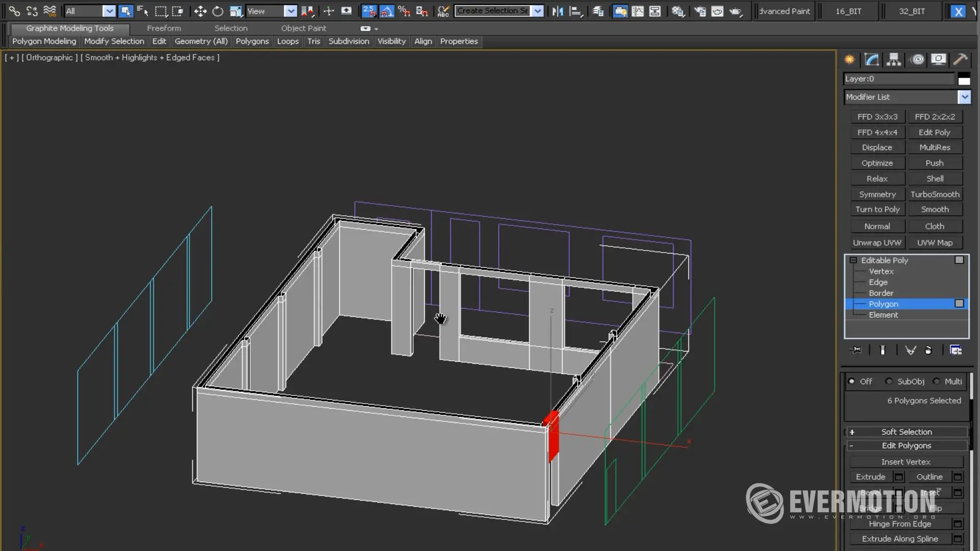980x551 pixels.
Task: Click Make Unique icon below modifier stack
Action: tap(911, 350)
